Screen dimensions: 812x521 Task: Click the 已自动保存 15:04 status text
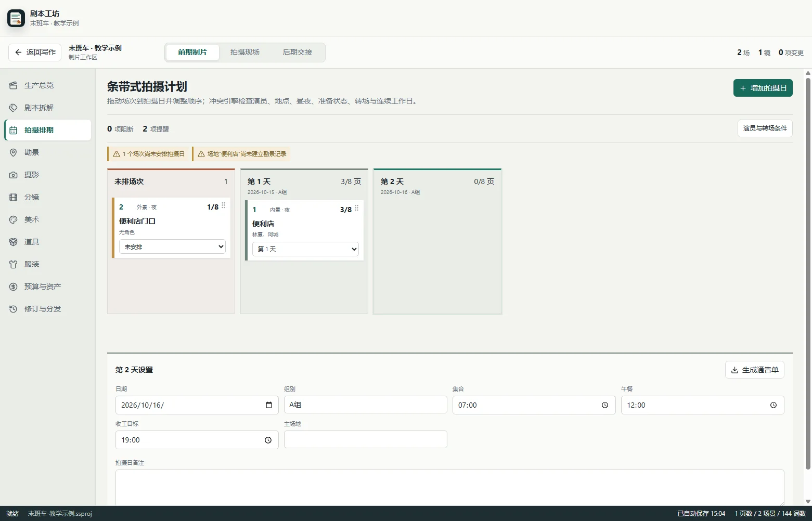(x=701, y=514)
